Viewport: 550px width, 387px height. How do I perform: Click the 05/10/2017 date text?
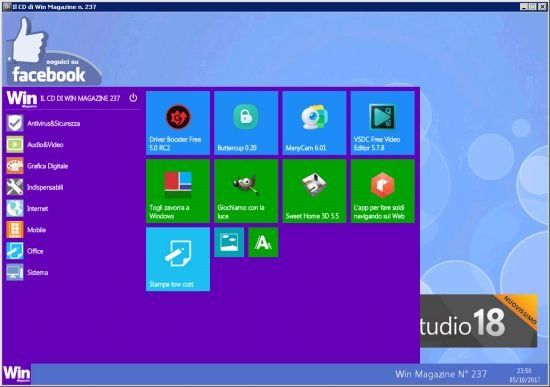525,380
